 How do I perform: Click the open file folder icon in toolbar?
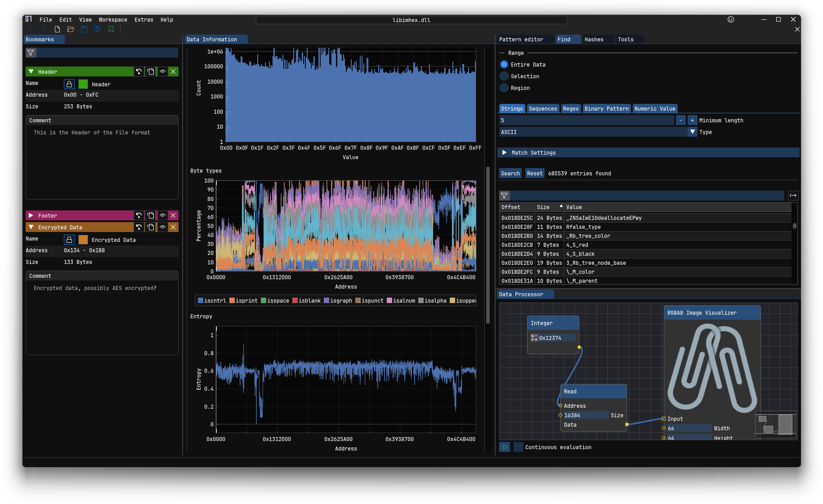point(71,29)
